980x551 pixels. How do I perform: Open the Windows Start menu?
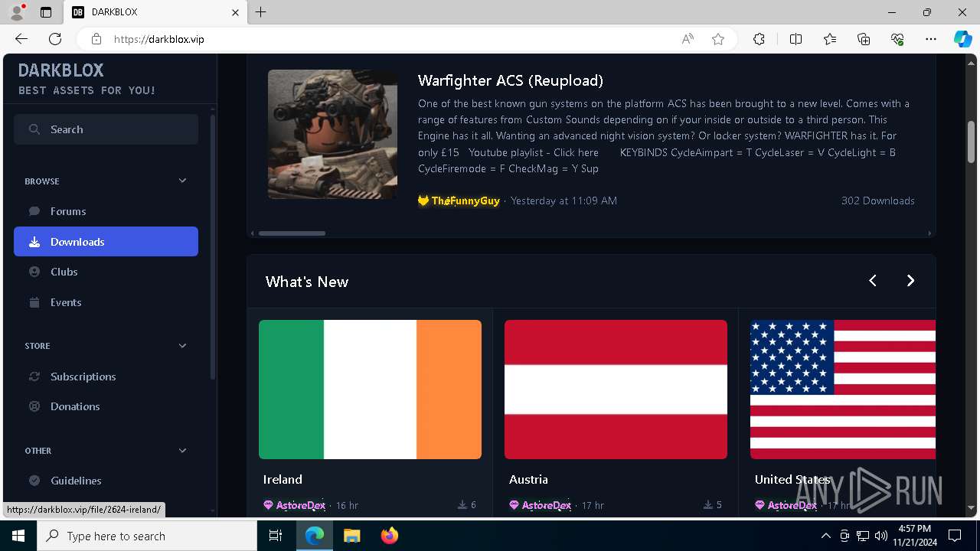[x=18, y=536]
